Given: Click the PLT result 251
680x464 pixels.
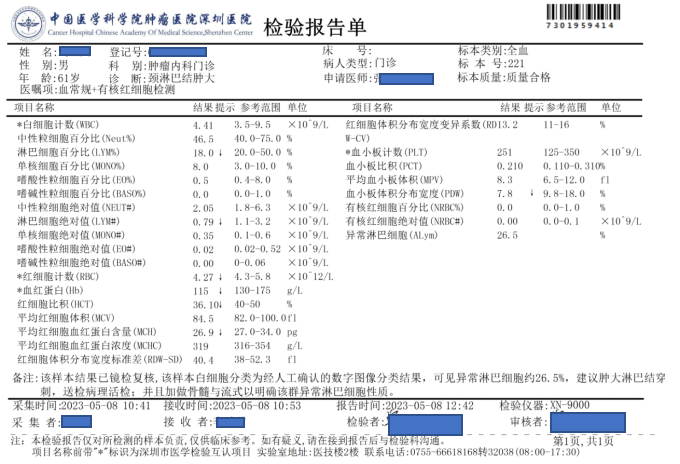Looking at the screenshot, I should click(504, 153).
